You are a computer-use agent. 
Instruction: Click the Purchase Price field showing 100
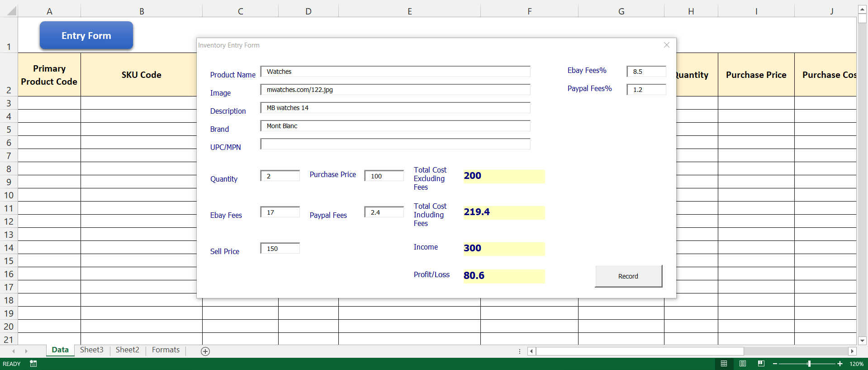[x=384, y=176]
